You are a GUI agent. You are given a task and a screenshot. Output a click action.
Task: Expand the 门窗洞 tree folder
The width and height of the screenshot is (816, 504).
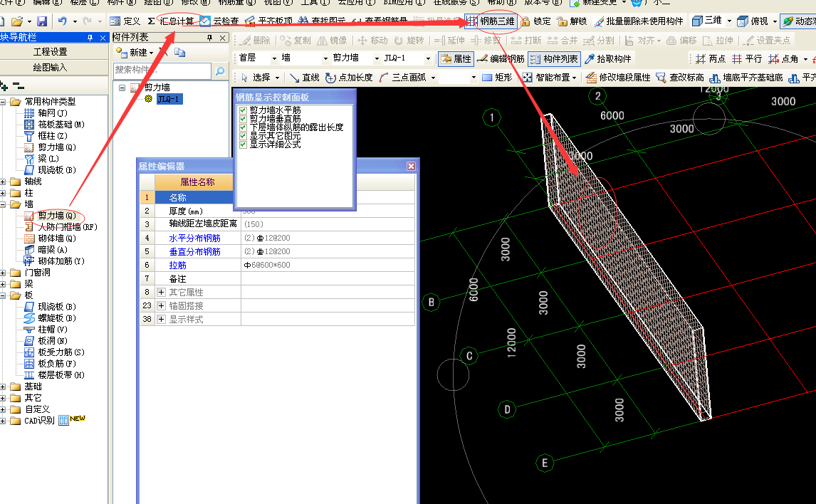click(x=3, y=273)
